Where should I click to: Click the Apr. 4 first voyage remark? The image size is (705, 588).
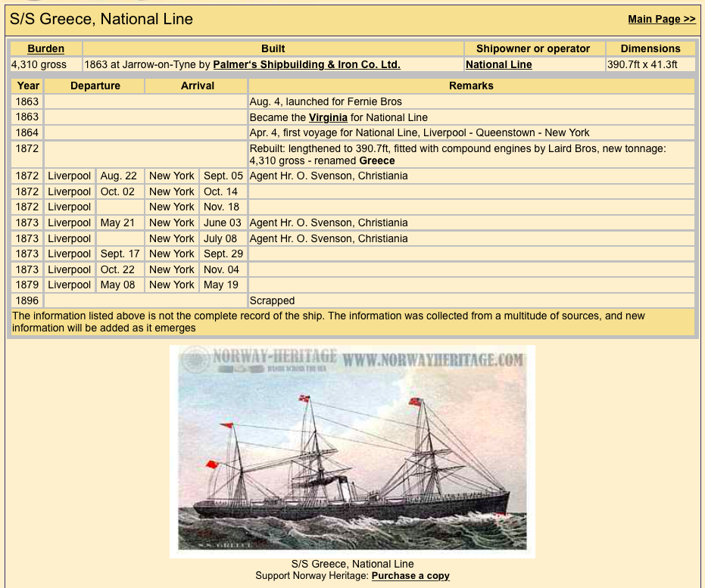point(419,133)
